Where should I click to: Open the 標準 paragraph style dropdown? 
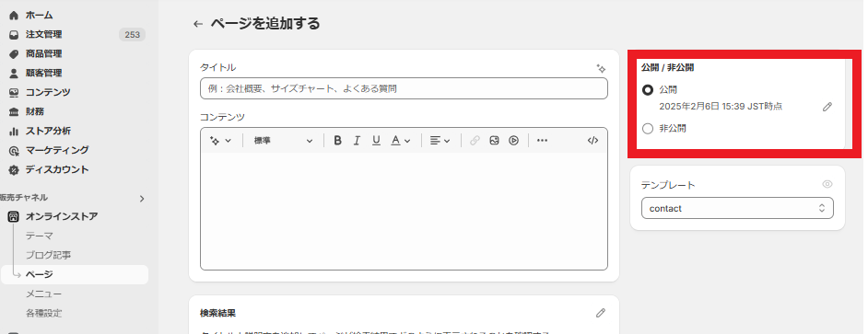[283, 141]
